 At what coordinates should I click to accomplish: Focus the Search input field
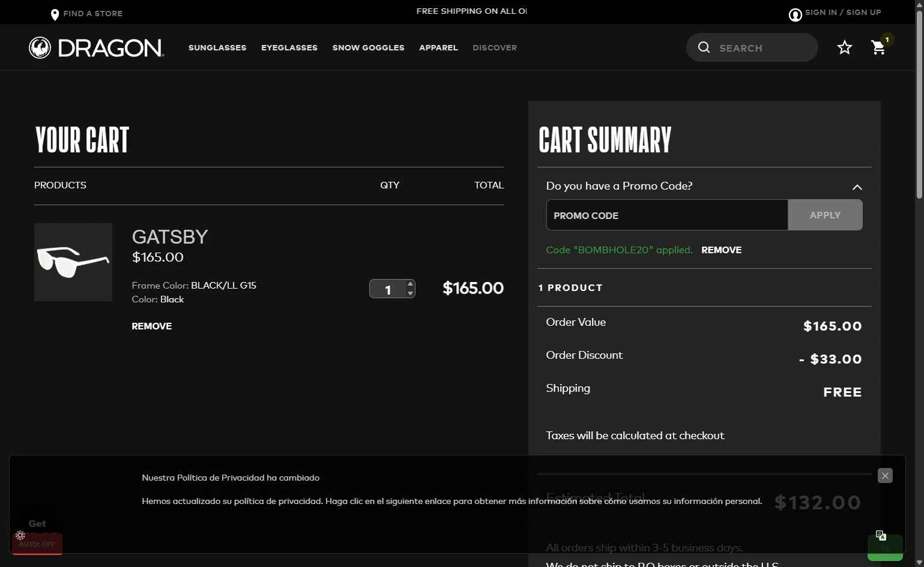pos(764,48)
